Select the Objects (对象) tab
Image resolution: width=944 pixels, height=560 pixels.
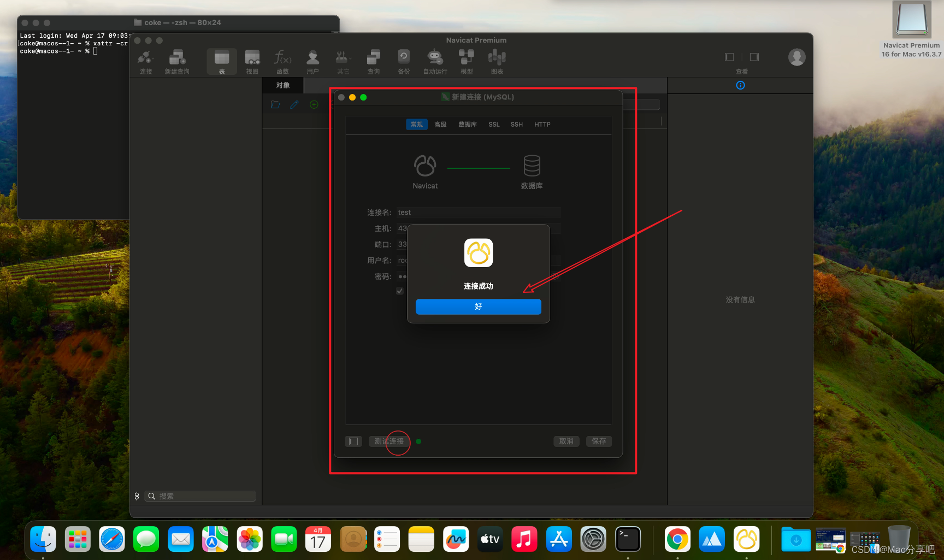[x=283, y=85]
